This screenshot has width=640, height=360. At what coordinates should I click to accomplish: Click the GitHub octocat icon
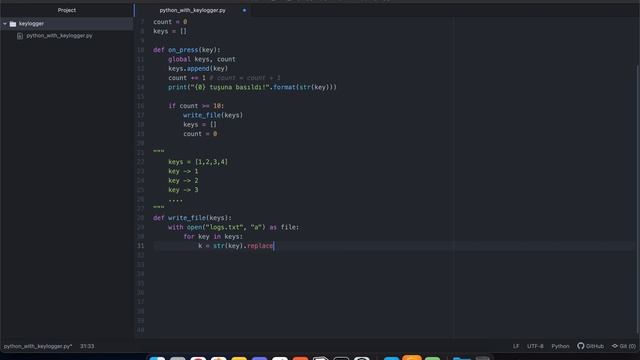pos(580,346)
